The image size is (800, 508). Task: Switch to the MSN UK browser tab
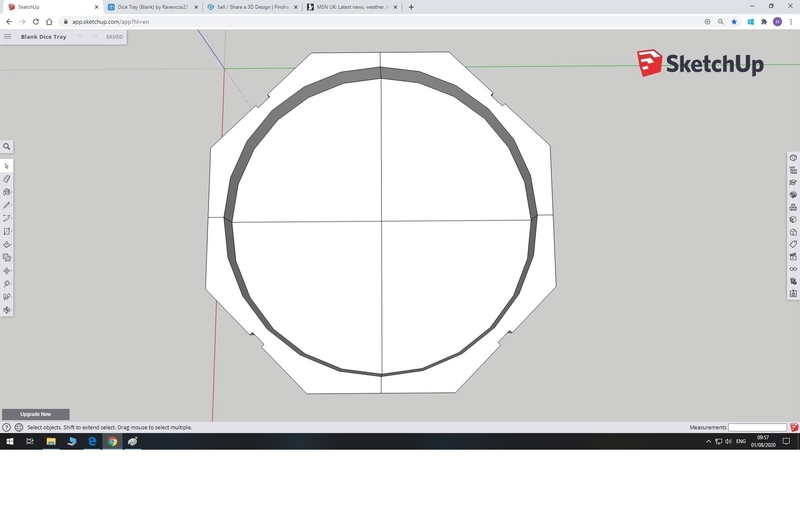point(352,7)
